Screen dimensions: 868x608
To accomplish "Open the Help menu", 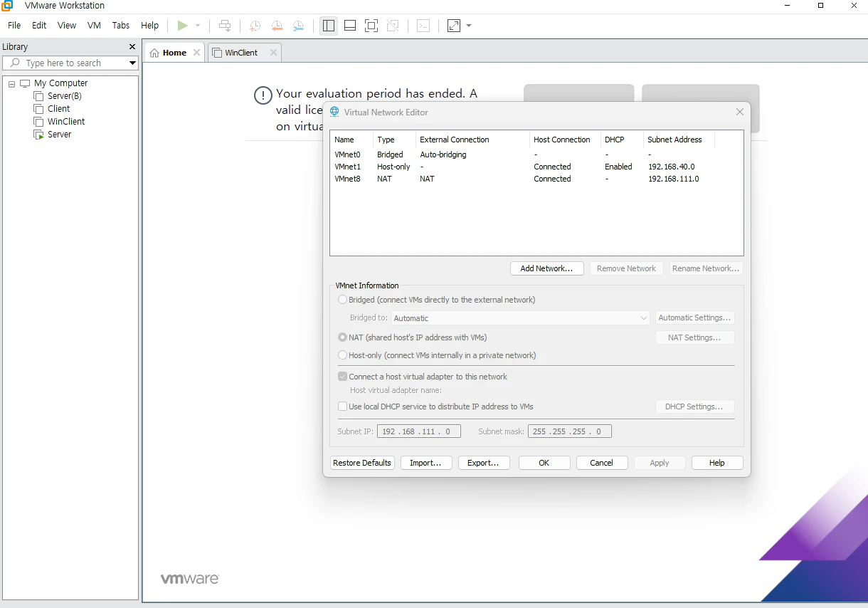I will (149, 26).
